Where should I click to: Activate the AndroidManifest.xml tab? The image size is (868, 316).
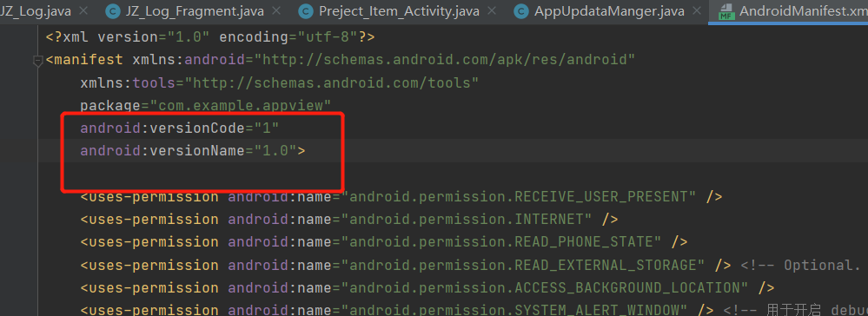[x=803, y=11]
